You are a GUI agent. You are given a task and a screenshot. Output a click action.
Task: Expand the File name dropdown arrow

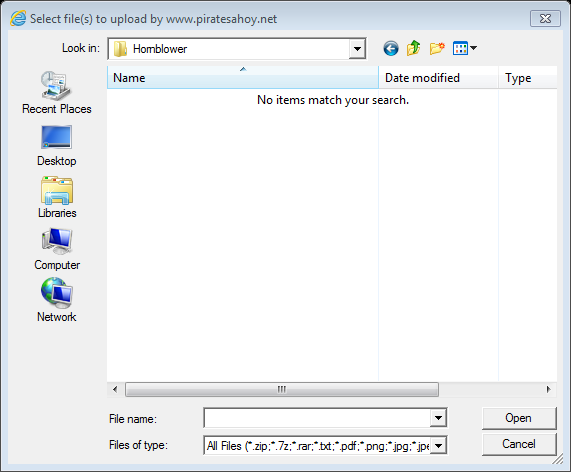[438, 418]
